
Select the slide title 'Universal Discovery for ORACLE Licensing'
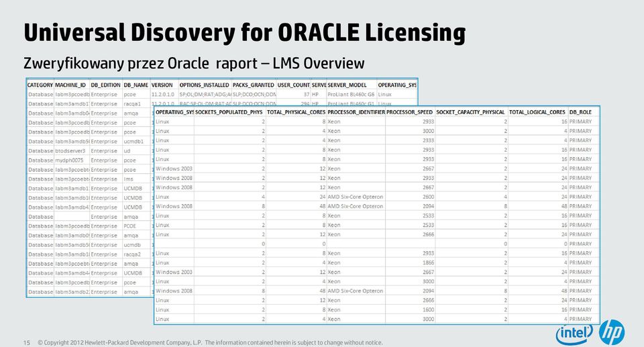pos(245,32)
